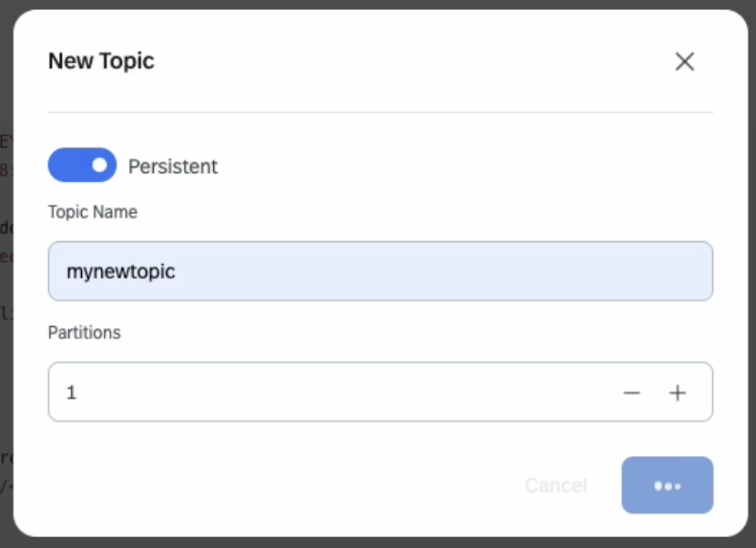Click the loading three-dots submit button
This screenshot has width=756, height=548.
pyautogui.click(x=667, y=485)
